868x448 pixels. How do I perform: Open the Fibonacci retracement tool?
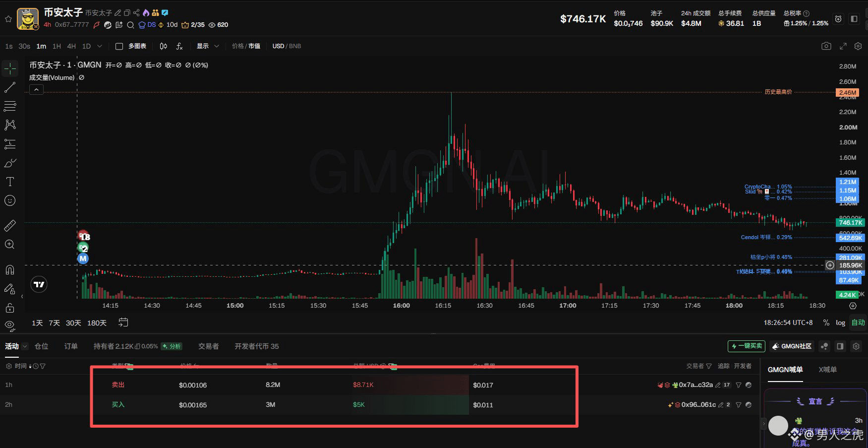click(x=10, y=106)
